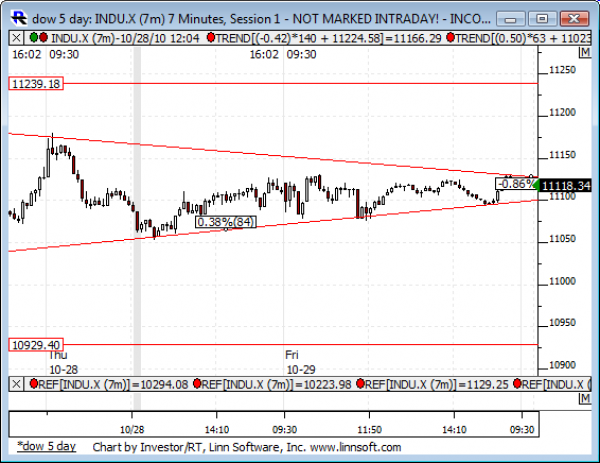Click red dot before REF value 10294.08
This screenshot has height=463, width=600.
click(34, 383)
